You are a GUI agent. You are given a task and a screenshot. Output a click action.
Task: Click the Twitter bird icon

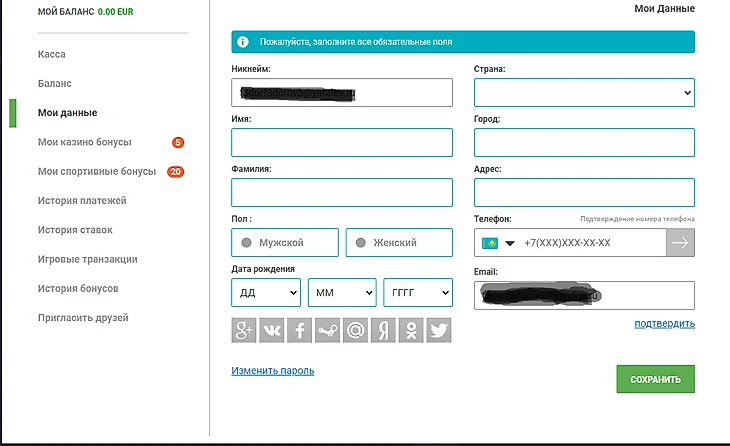(439, 331)
